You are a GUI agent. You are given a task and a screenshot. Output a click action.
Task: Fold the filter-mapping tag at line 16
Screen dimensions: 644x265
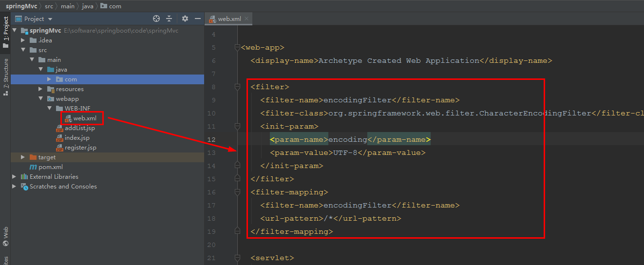click(237, 192)
